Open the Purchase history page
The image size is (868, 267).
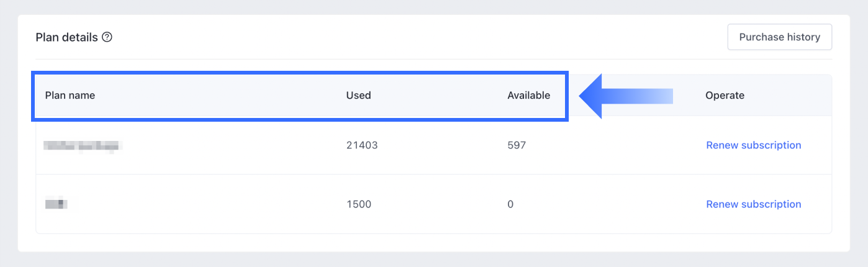(x=779, y=37)
